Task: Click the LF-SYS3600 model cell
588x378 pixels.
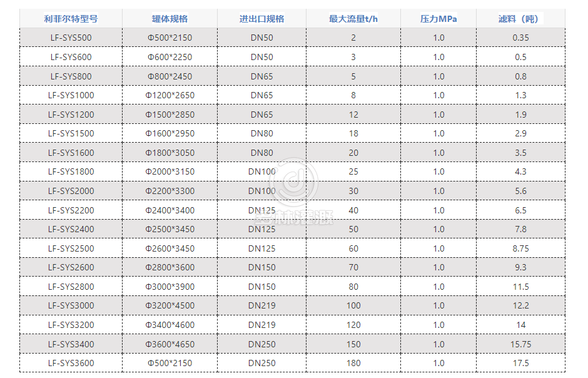Action: pos(71,364)
